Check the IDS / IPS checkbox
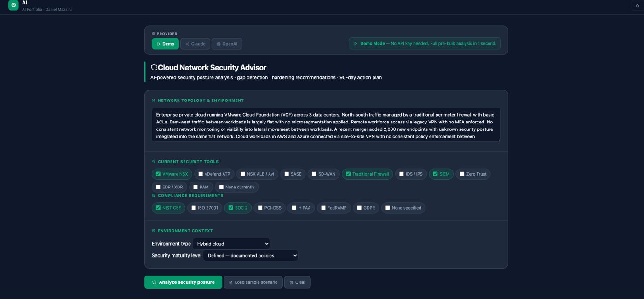 click(x=401, y=174)
